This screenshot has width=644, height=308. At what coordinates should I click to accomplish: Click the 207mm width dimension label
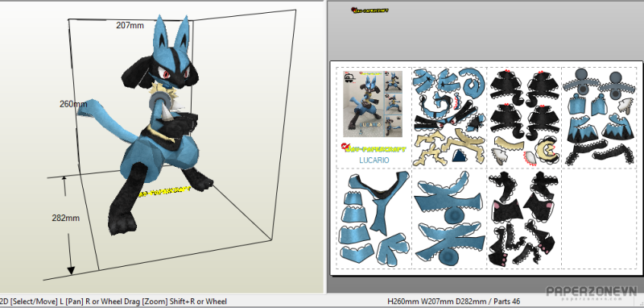tap(130, 26)
